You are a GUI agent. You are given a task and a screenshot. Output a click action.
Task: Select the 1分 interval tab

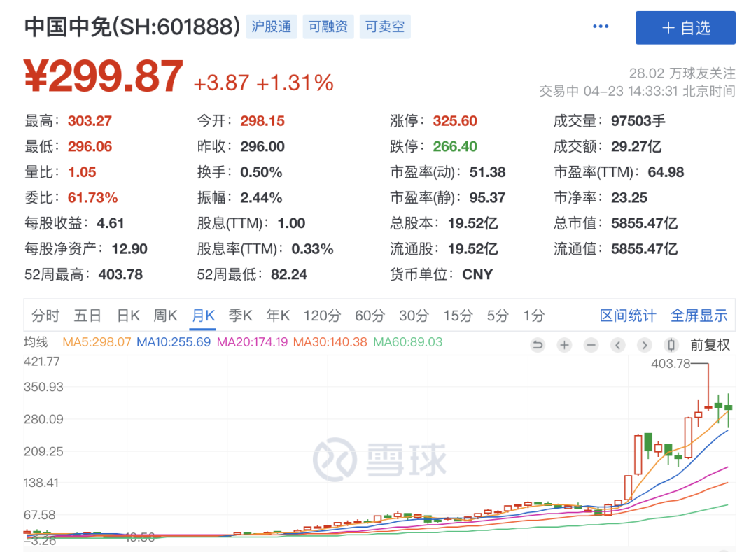tap(533, 316)
